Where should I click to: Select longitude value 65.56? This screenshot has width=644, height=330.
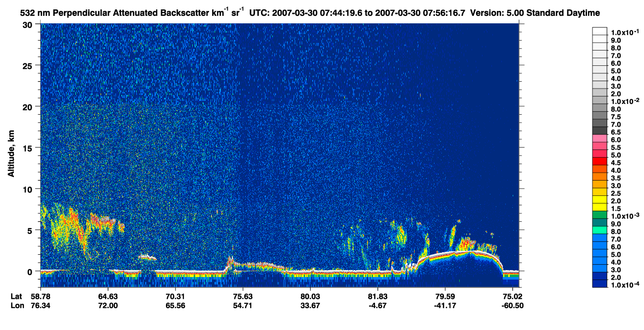[175, 305]
